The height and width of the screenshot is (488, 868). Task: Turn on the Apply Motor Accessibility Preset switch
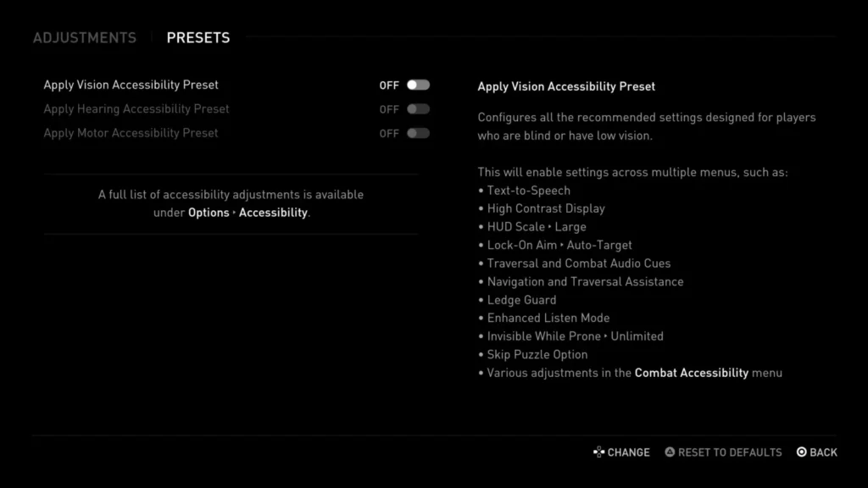point(418,133)
